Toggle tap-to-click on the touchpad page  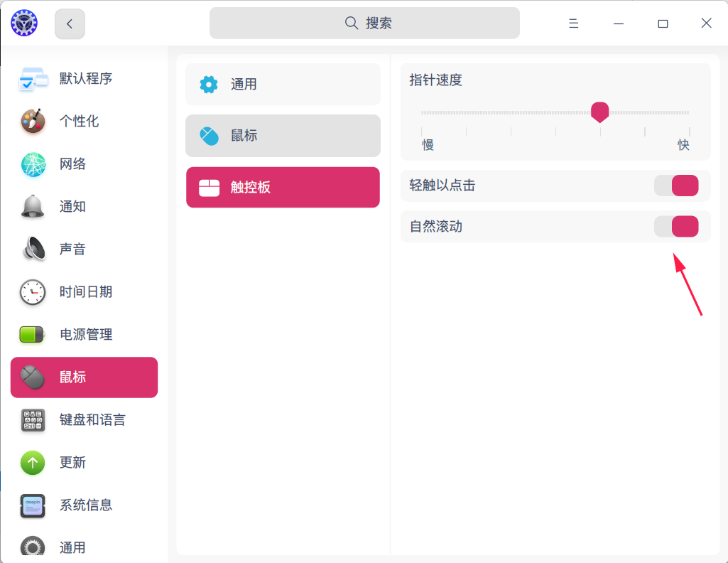[676, 185]
